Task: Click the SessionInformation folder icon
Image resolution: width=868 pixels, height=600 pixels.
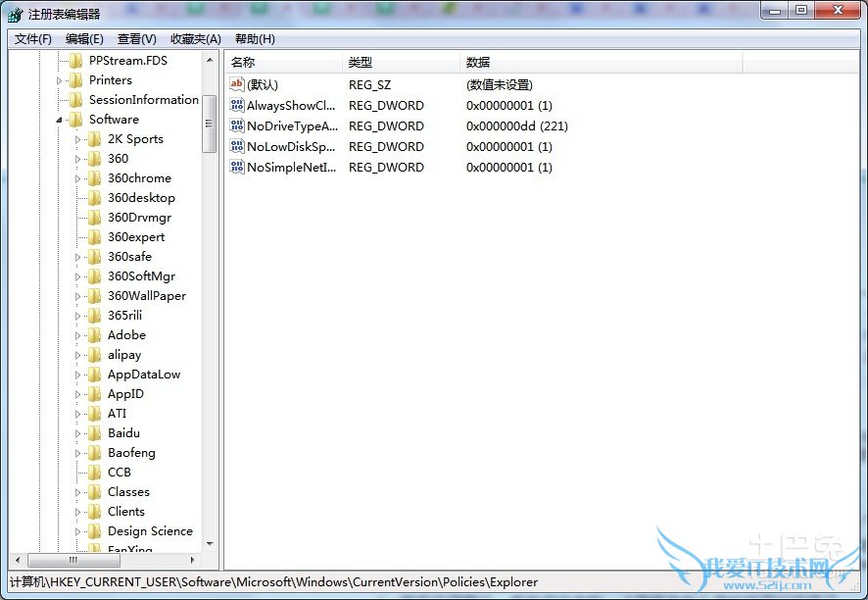Action: point(75,100)
